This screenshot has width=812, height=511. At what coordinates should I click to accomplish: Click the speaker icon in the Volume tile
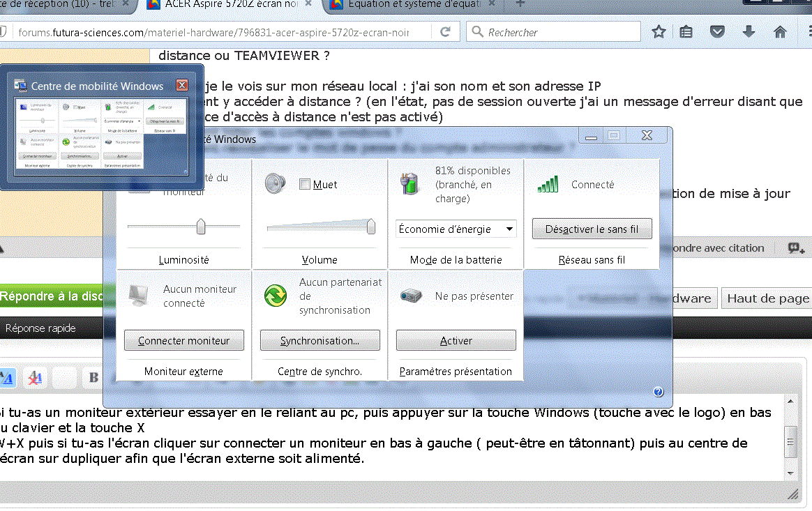coord(275,184)
